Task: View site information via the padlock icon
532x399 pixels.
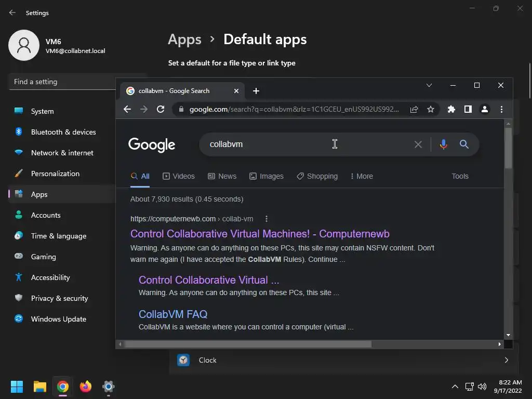Action: pyautogui.click(x=181, y=109)
